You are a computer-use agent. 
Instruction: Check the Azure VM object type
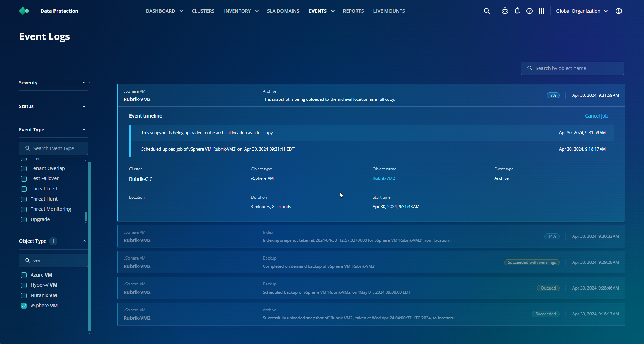(x=24, y=275)
